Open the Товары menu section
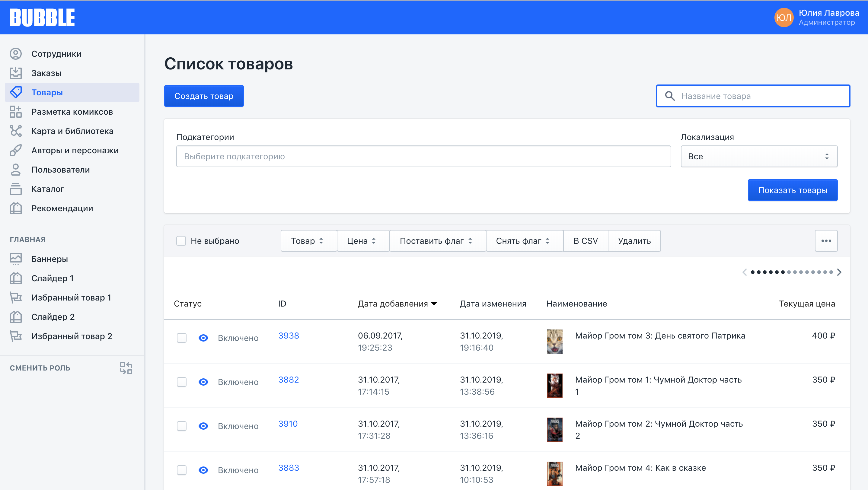The image size is (868, 490). (48, 92)
